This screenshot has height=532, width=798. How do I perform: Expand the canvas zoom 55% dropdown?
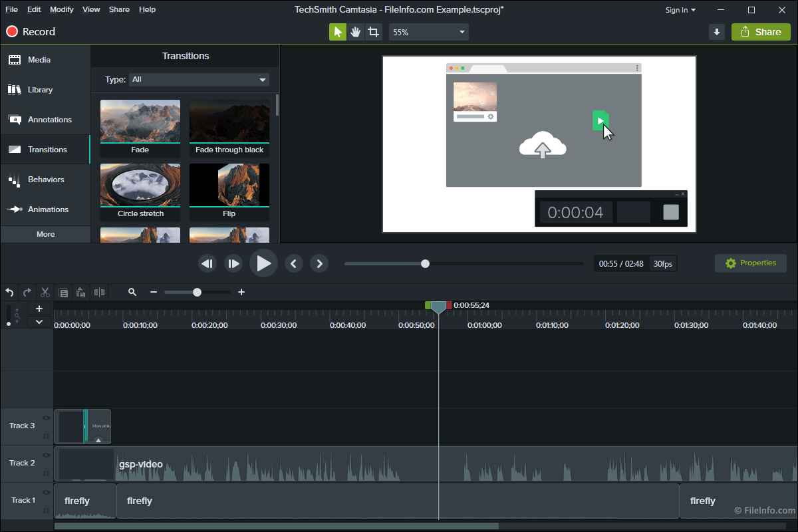pyautogui.click(x=428, y=32)
